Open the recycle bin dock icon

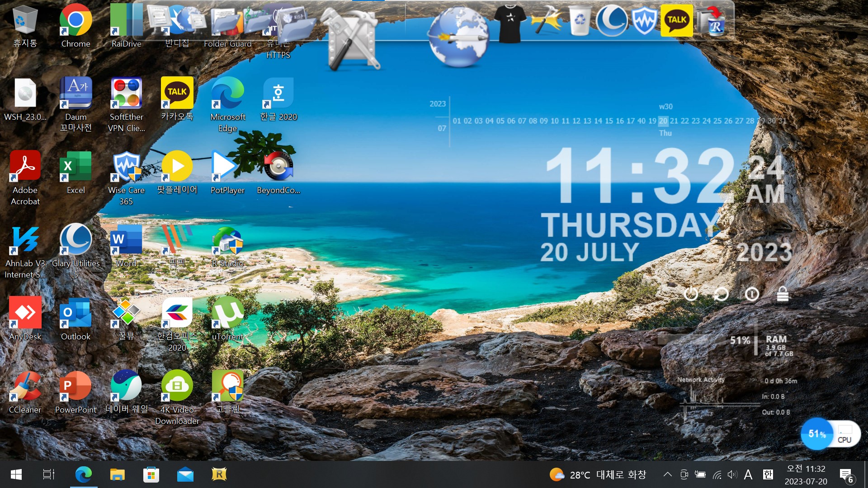(x=580, y=21)
